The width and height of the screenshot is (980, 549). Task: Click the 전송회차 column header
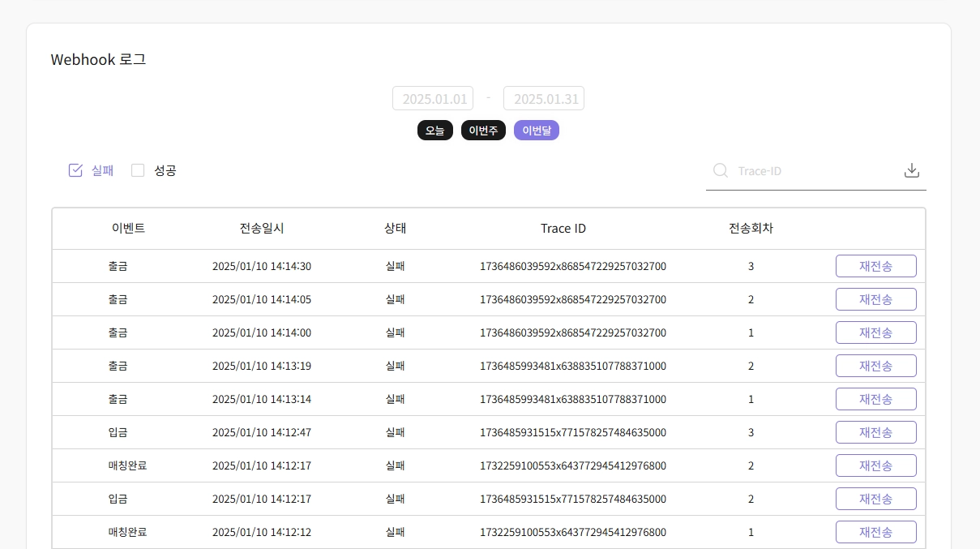(x=751, y=229)
